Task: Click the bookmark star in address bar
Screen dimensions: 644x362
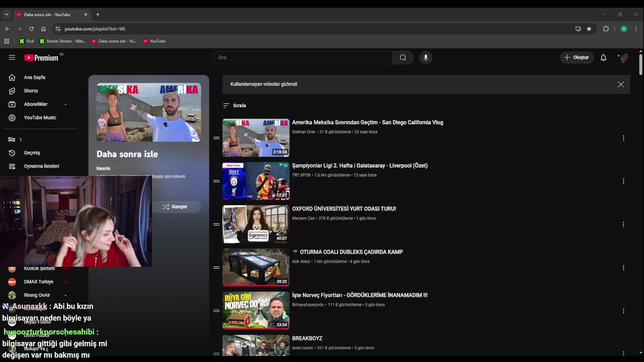Action: click(x=589, y=29)
